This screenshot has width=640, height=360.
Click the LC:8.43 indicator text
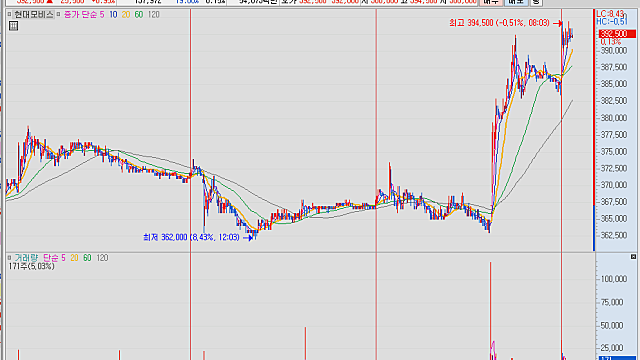(x=610, y=14)
